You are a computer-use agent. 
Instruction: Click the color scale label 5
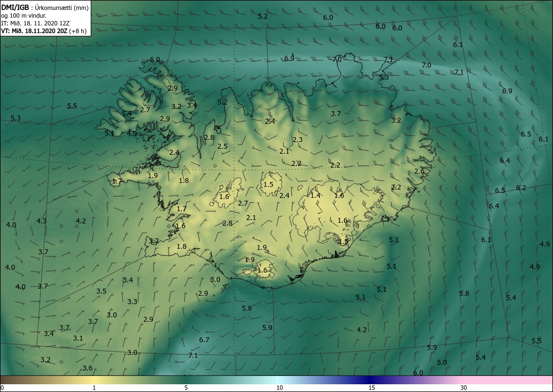(186, 388)
